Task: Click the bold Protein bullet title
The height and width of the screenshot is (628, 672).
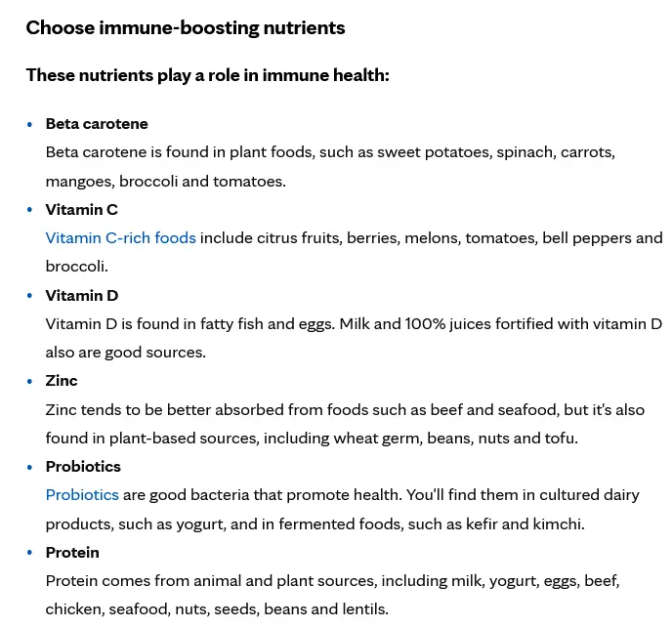Action: 72,553
